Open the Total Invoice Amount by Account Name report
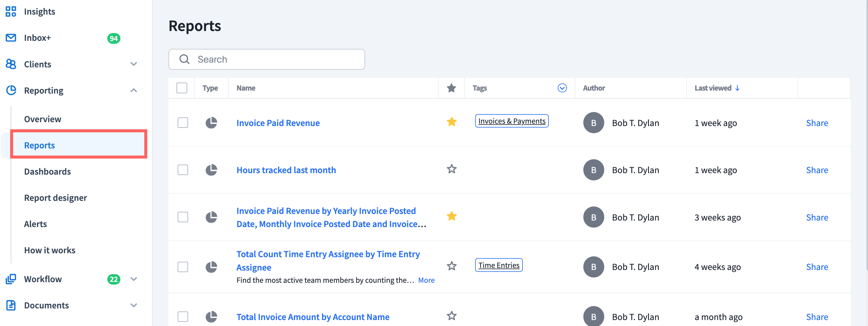 click(x=313, y=317)
